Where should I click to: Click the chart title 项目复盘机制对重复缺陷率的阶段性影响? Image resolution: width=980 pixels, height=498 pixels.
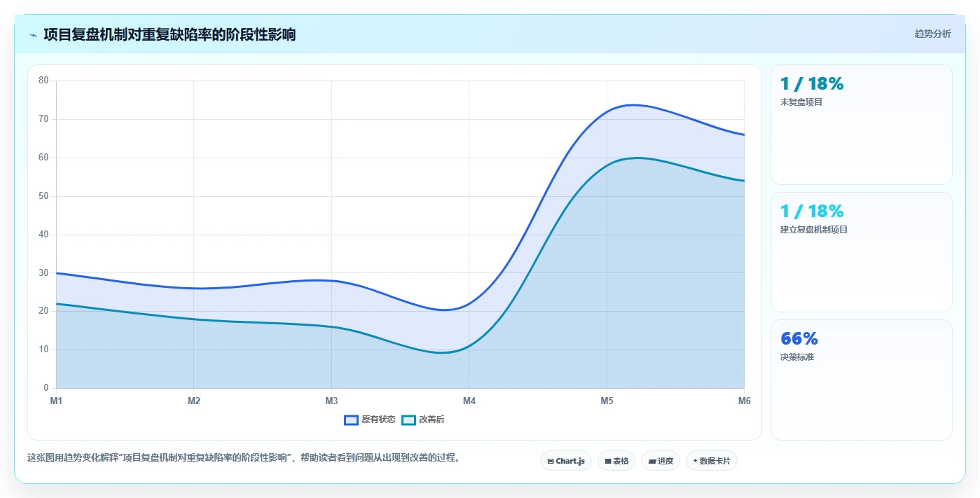[170, 34]
